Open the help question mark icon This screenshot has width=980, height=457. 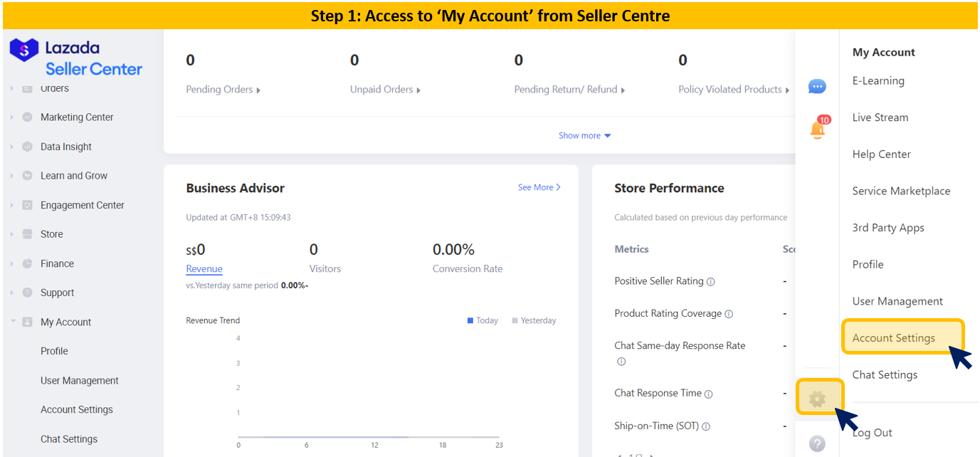pyautogui.click(x=817, y=443)
